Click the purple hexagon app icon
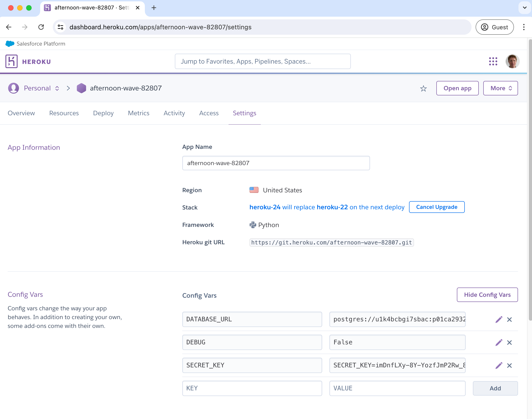The image size is (532, 419). (x=81, y=88)
